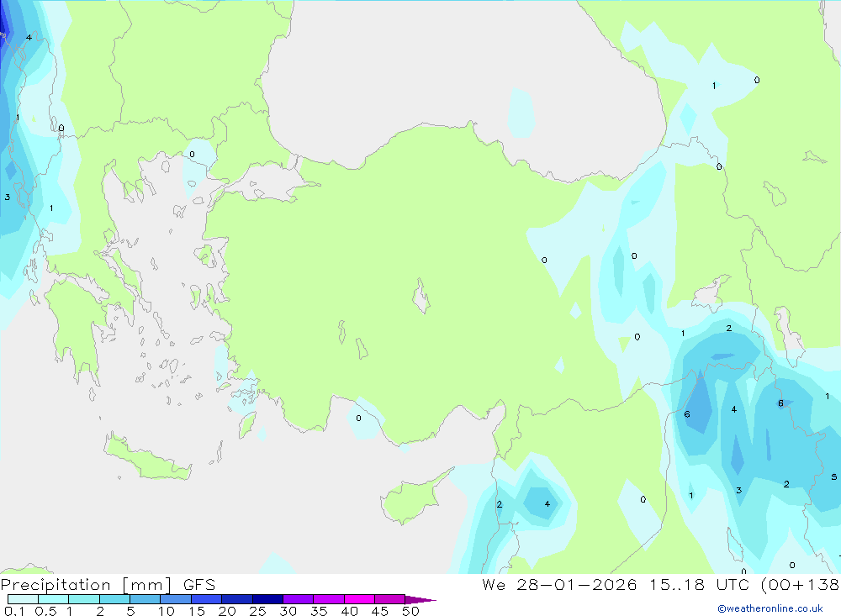Click the map value "5" at right edge
Image resolution: width=841 pixels, height=616 pixels.
tap(833, 477)
